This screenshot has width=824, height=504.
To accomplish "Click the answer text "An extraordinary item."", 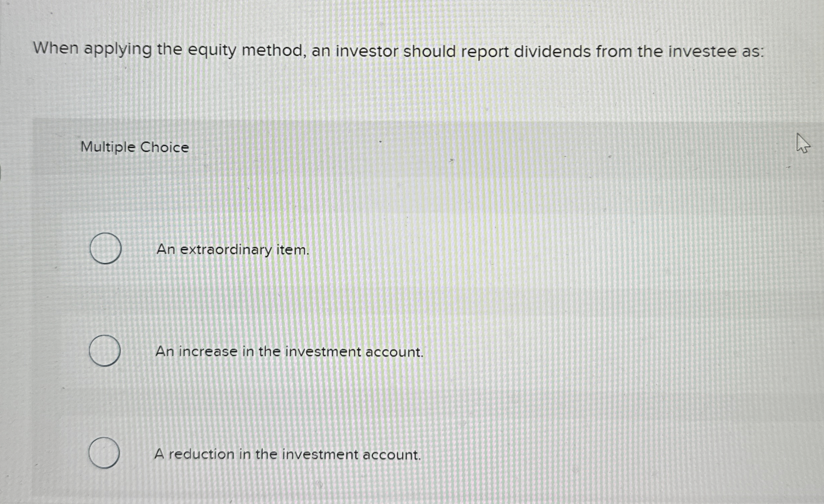I will pyautogui.click(x=232, y=250).
